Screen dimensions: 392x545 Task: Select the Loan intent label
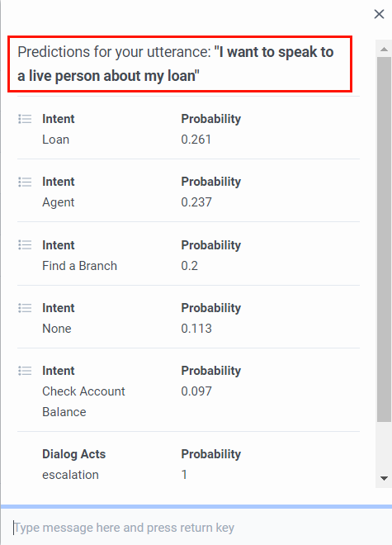pyautogui.click(x=55, y=140)
